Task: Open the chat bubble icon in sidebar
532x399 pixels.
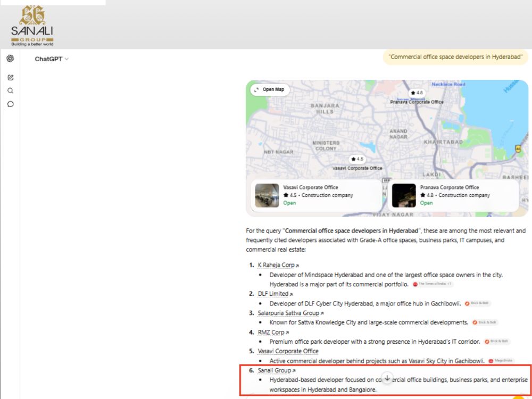Action: point(11,104)
